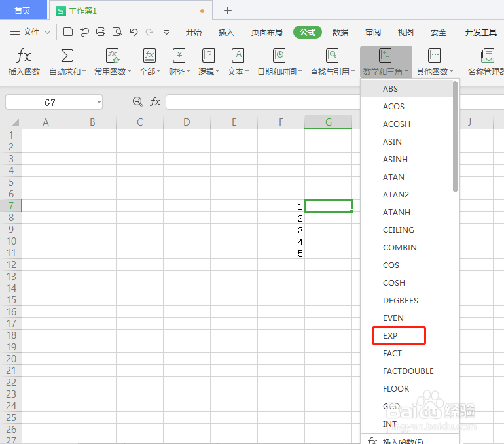Screen dimensions: 504x444
Task: Choose ASINH from the function list
Action: tap(407, 160)
